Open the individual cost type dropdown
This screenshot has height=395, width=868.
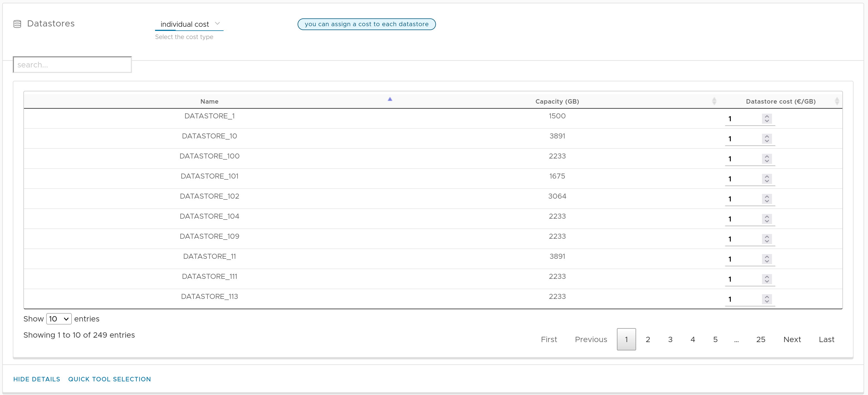click(189, 24)
